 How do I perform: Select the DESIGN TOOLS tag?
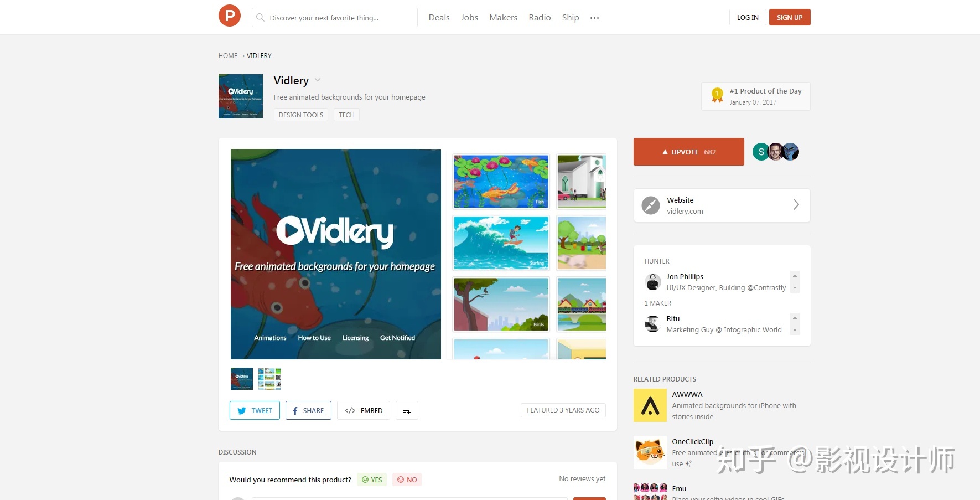tap(301, 115)
